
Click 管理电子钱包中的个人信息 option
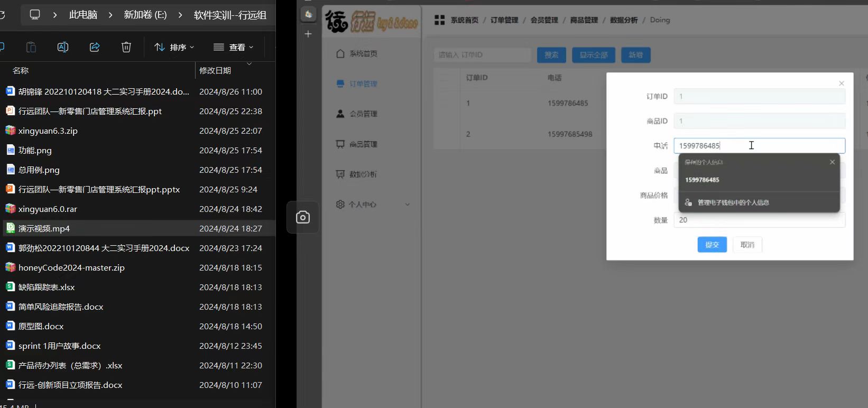pos(759,202)
